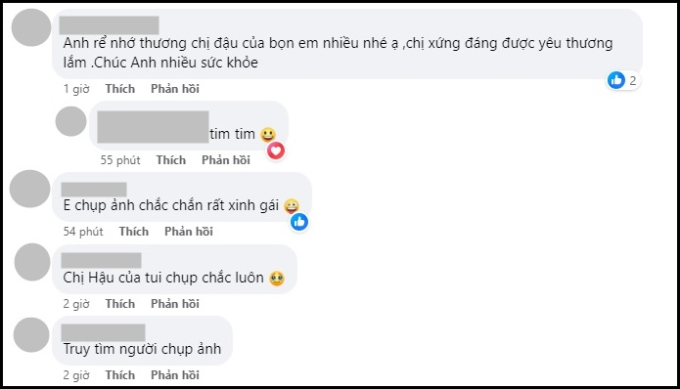
Task: Click the avatar beside 'Truy tìm người chụp ảnh'
Action: point(32,335)
